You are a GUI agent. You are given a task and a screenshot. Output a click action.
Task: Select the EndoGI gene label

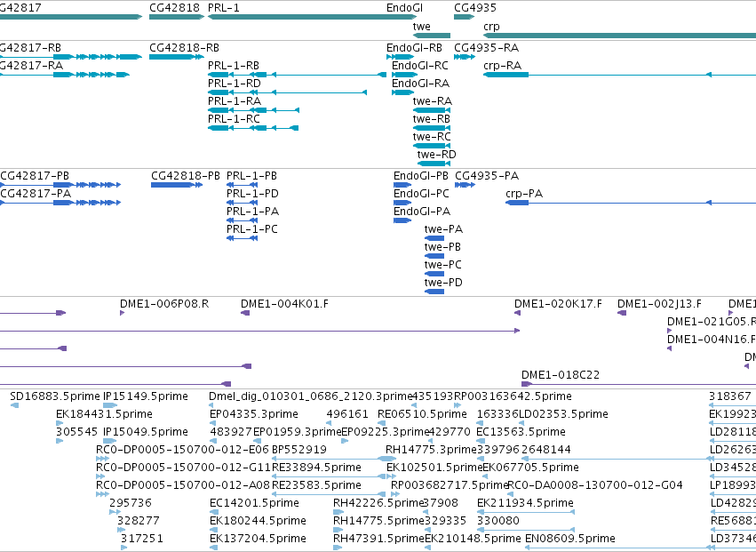404,8
